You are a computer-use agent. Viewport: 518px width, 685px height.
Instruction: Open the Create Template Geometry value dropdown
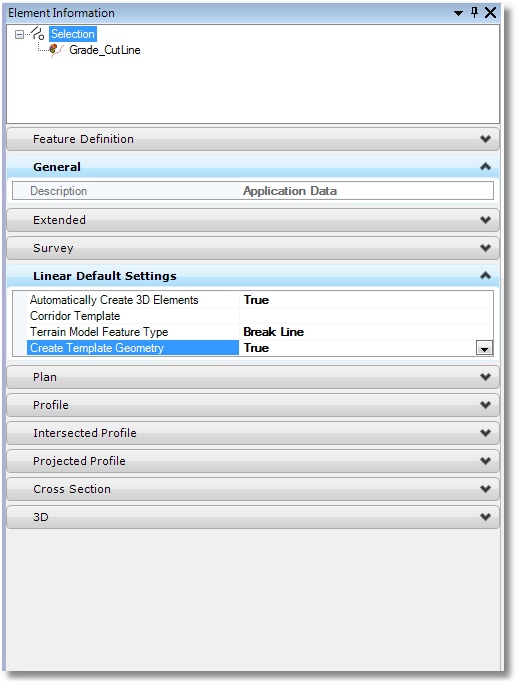484,348
